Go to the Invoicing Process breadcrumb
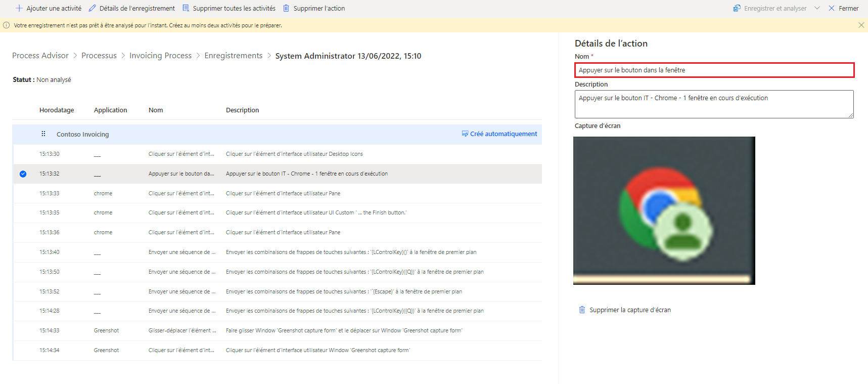The image size is (868, 384). pos(160,56)
